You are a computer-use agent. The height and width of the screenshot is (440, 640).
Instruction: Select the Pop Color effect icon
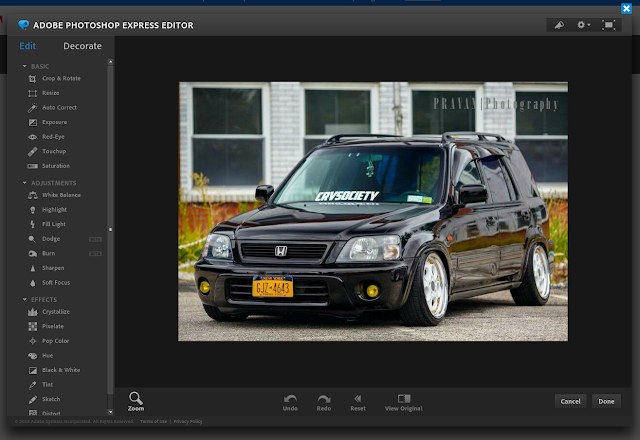coord(33,341)
